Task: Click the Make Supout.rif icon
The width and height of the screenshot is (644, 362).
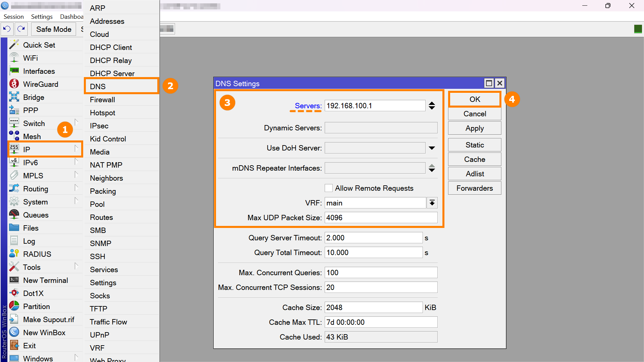Action: 14,319
